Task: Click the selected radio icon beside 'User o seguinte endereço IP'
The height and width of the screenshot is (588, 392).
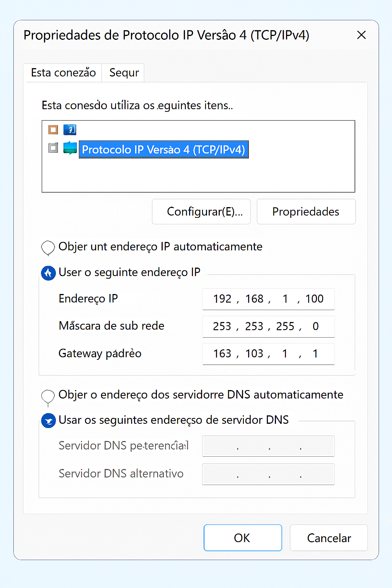Action: pyautogui.click(x=48, y=273)
